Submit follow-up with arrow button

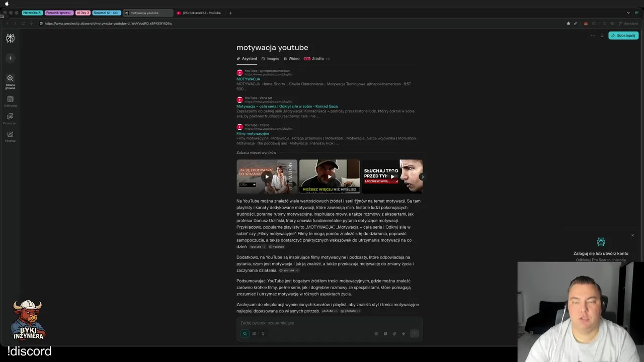pos(414,333)
